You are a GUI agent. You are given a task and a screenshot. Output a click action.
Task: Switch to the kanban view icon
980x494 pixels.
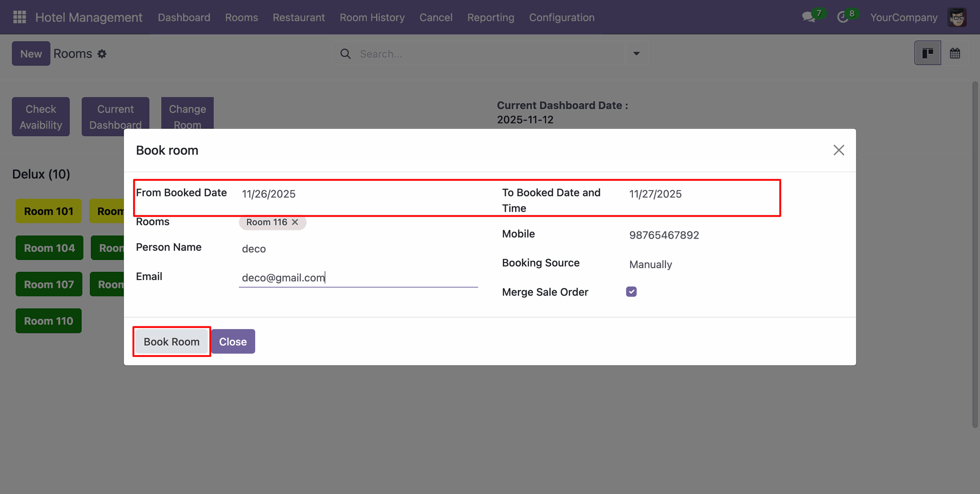927,53
